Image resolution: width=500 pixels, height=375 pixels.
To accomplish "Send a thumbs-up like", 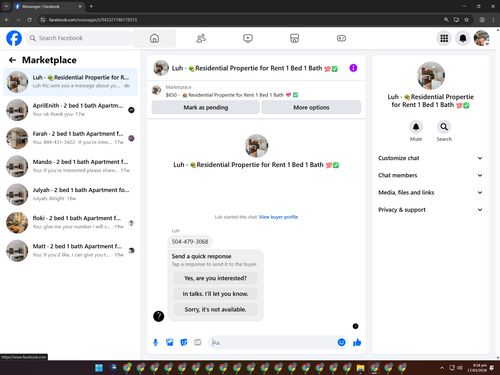I will pyautogui.click(x=357, y=342).
